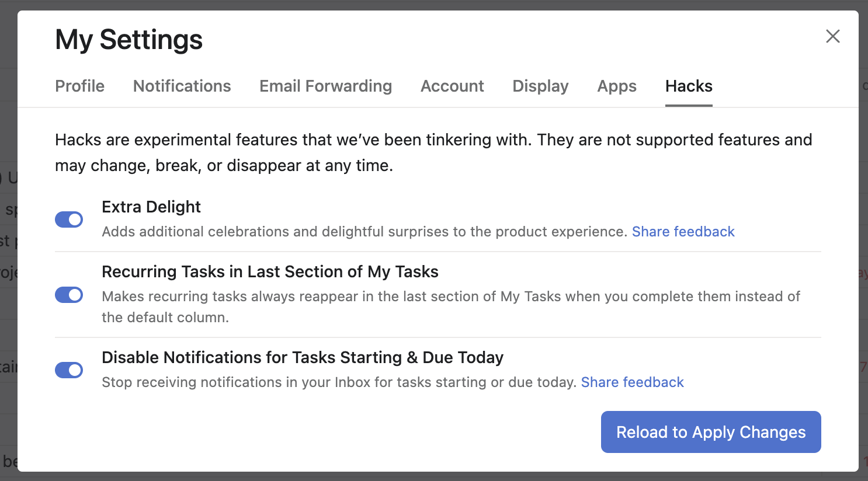The height and width of the screenshot is (481, 868).
Task: Click the Hacks experimental features description text
Action: [x=433, y=152]
